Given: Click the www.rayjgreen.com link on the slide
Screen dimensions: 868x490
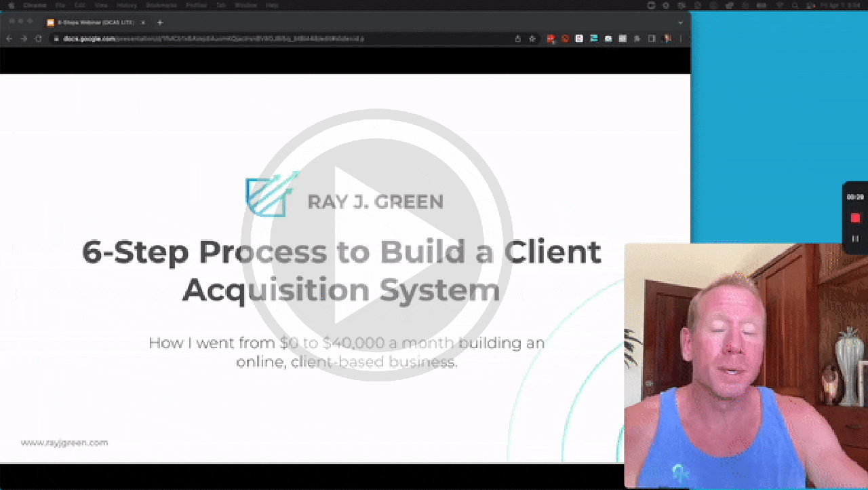Looking at the screenshot, I should 64,442.
